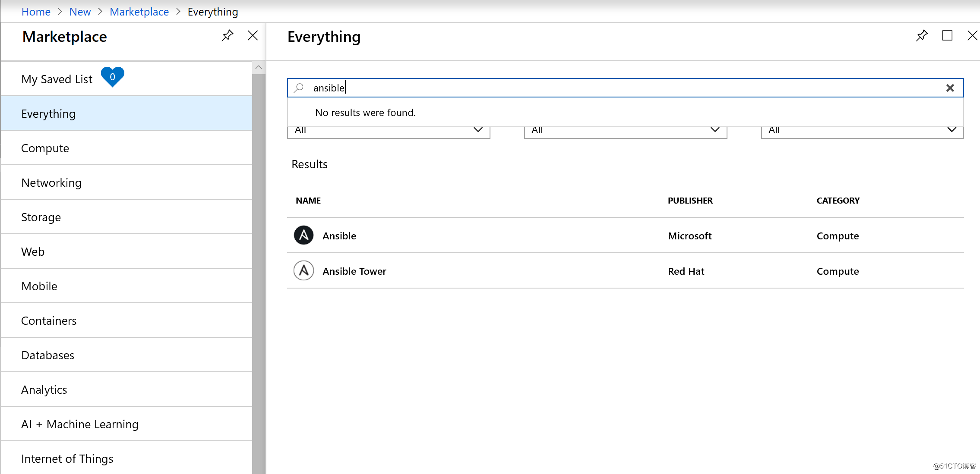Click the Compute cell in Ansible Tower row
This screenshot has height=474, width=980.
point(838,271)
